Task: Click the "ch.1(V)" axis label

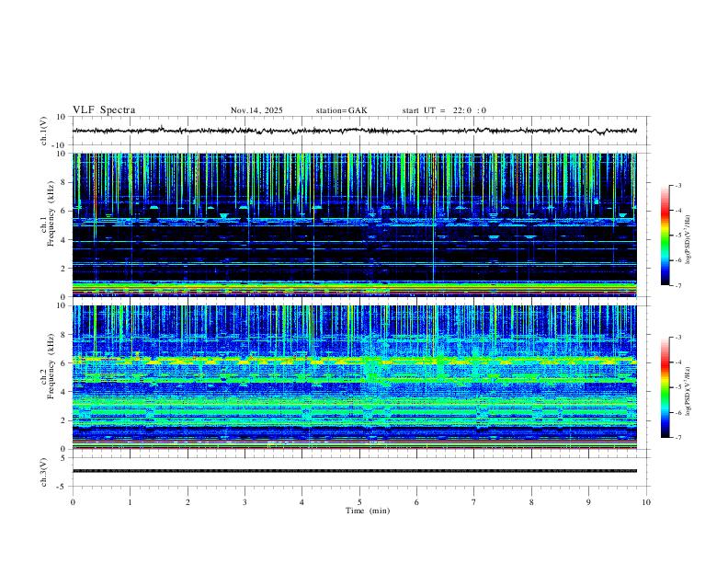Action: (x=44, y=131)
